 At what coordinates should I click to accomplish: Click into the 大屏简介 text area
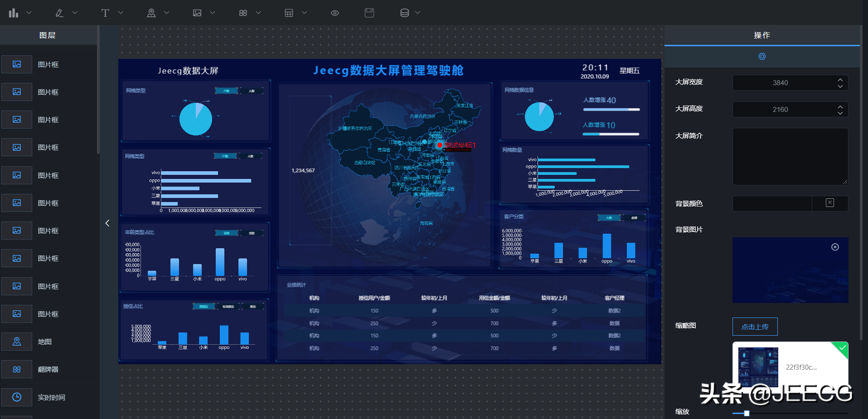pos(790,156)
